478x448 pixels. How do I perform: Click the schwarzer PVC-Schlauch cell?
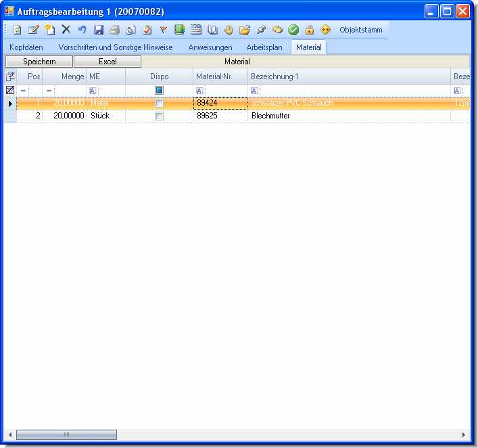pos(349,103)
